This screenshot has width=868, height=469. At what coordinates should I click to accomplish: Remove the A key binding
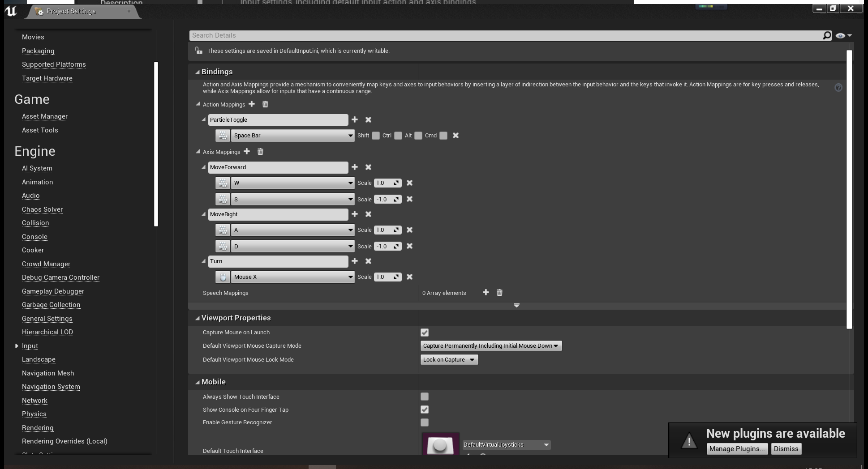(409, 230)
